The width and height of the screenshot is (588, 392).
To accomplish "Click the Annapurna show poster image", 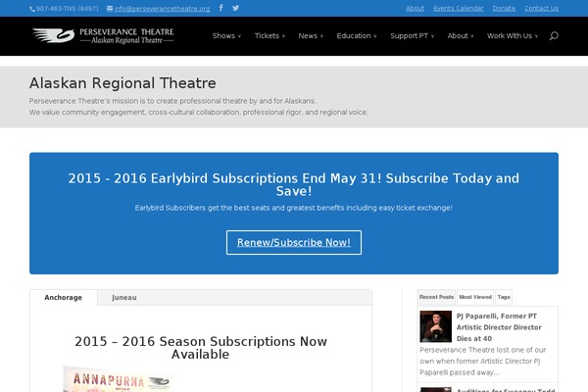I will (119, 379).
